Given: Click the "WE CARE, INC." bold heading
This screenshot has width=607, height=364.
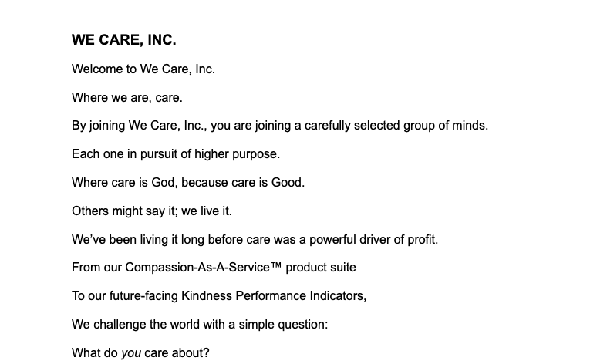Looking at the screenshot, I should coord(123,40).
